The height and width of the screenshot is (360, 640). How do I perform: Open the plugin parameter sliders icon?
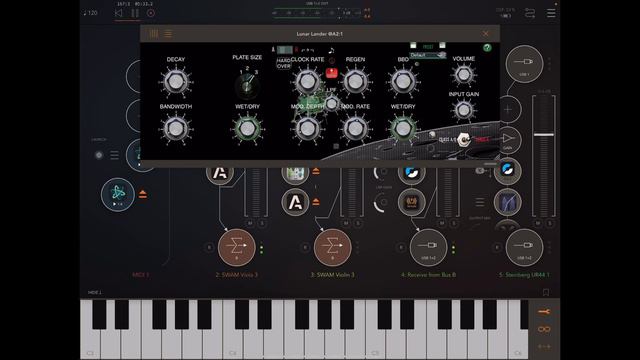154,34
